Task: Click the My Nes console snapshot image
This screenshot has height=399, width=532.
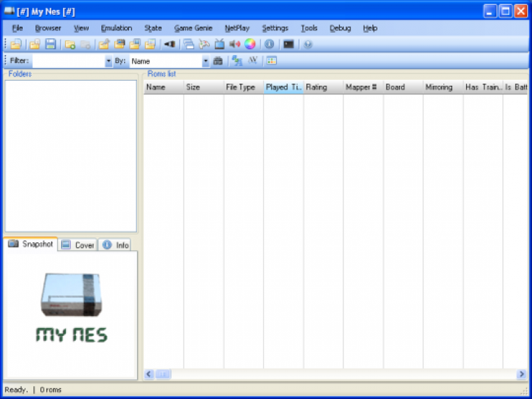Action: [71, 308]
